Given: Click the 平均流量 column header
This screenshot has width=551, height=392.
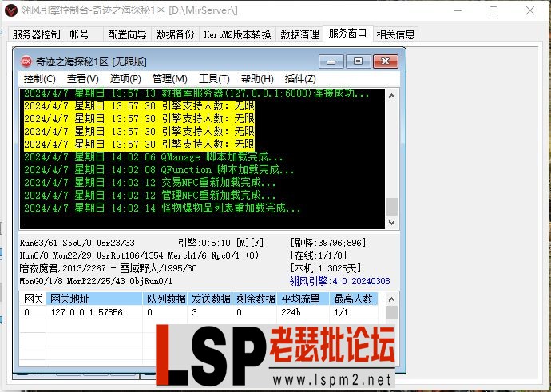Looking at the screenshot, I should click(303, 299).
